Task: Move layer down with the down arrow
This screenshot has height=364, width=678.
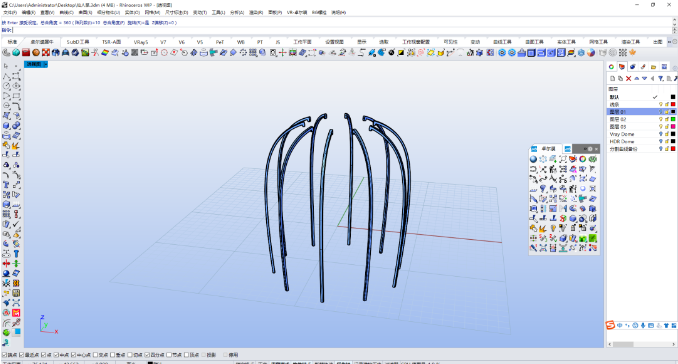Action: (644, 79)
